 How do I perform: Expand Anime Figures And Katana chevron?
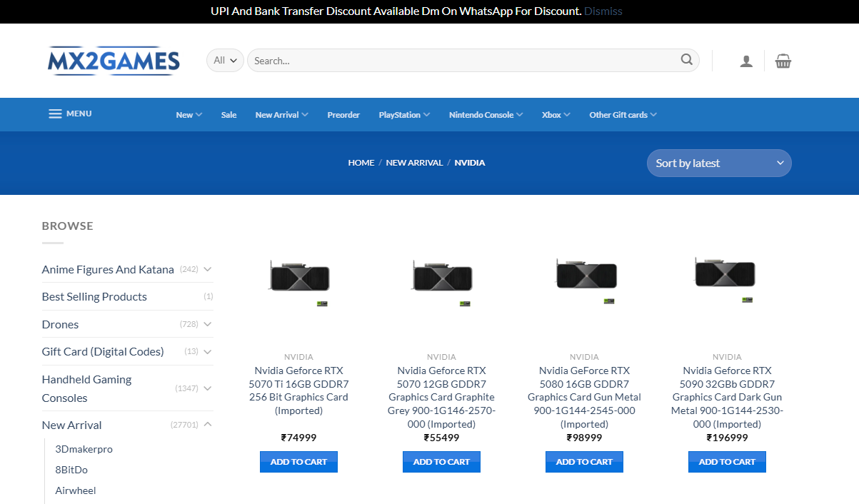(x=208, y=269)
